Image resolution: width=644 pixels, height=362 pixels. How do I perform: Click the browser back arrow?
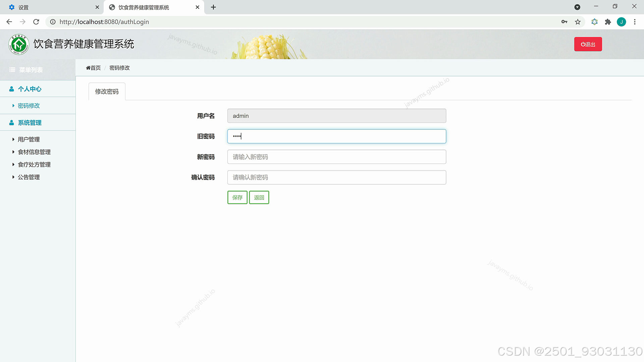(x=9, y=22)
